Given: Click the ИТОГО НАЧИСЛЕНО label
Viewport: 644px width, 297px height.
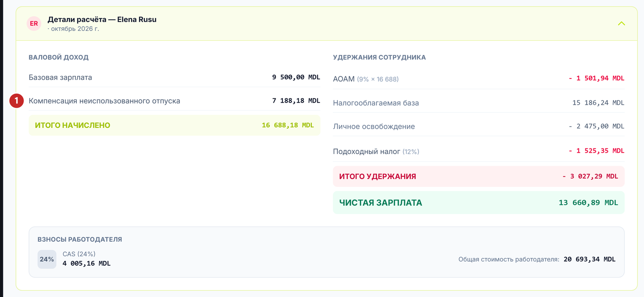Looking at the screenshot, I should tap(73, 125).
